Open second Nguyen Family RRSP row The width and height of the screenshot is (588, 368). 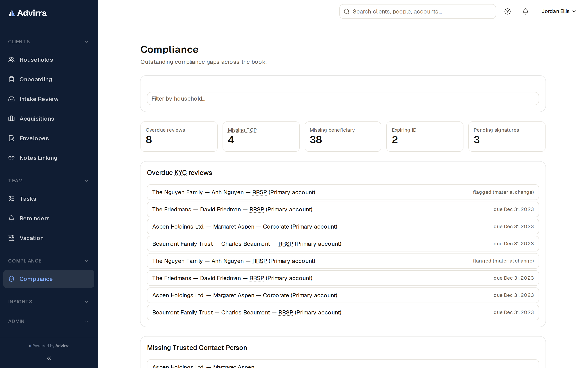pyautogui.click(x=343, y=261)
